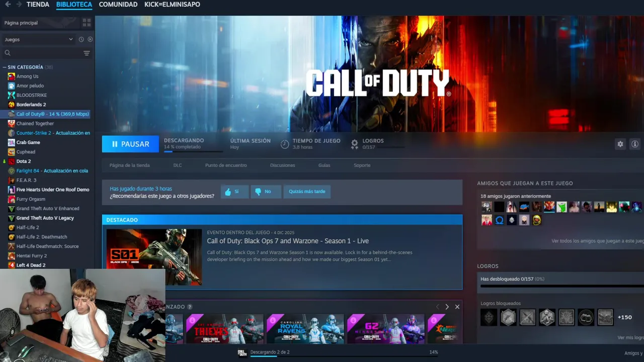Open the Thieves pack thumbnail

(224, 329)
